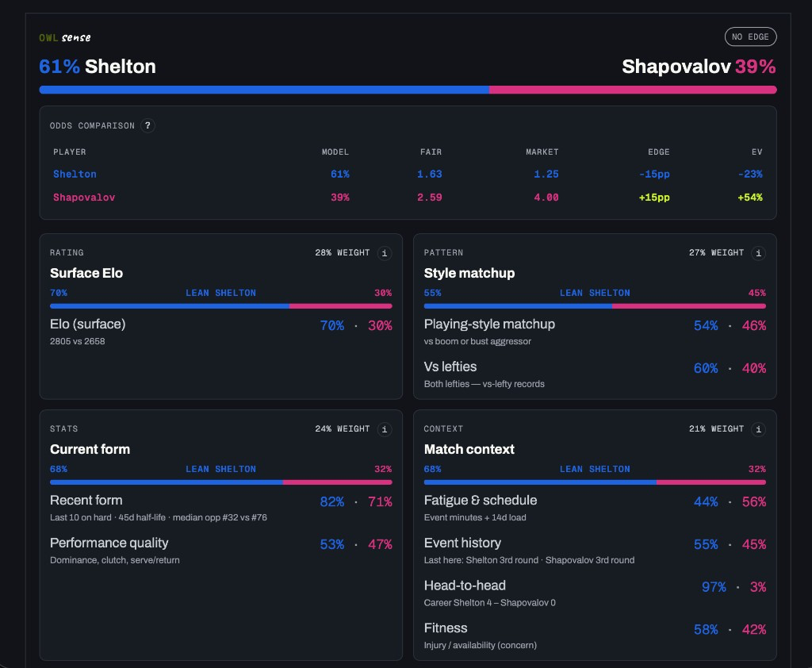Image resolution: width=812 pixels, height=668 pixels.
Task: Click Shelton's fair odds 1.63
Action: (429, 174)
